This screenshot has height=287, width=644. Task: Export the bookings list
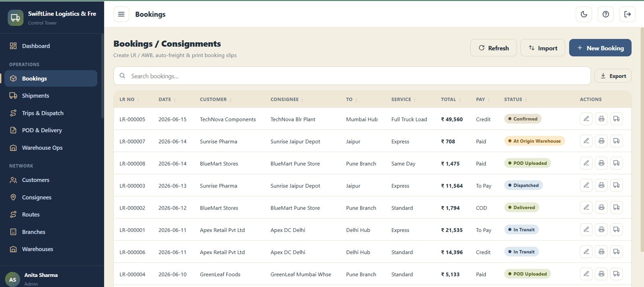[613, 76]
